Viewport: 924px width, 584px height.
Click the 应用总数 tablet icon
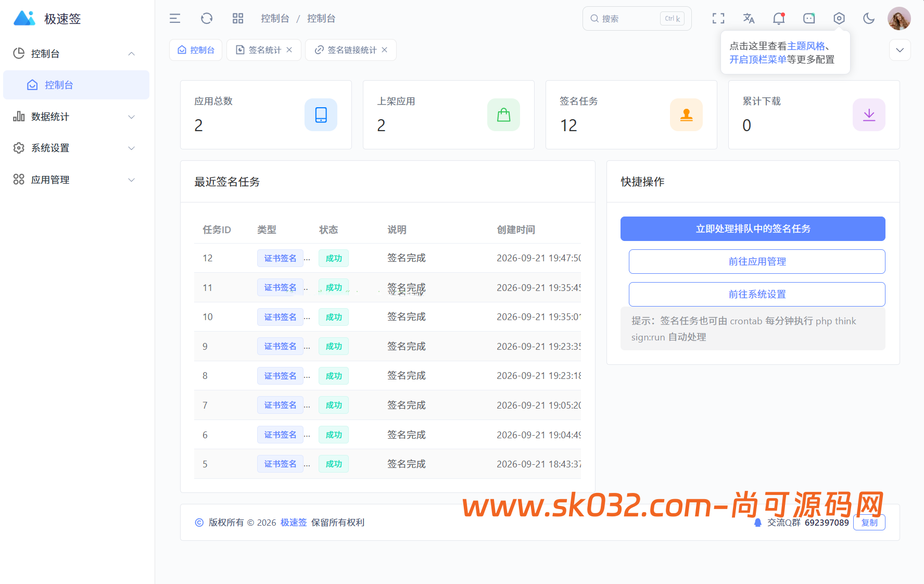point(321,115)
